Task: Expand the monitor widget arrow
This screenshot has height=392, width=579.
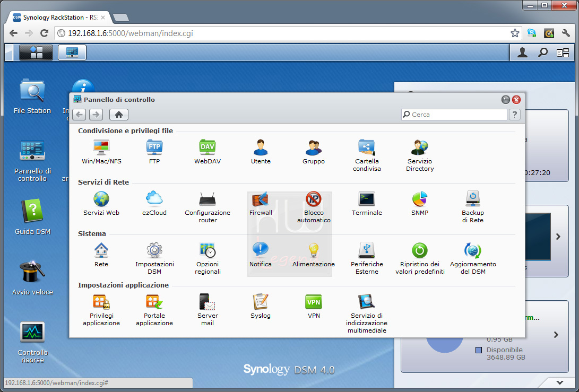Action: click(x=558, y=237)
